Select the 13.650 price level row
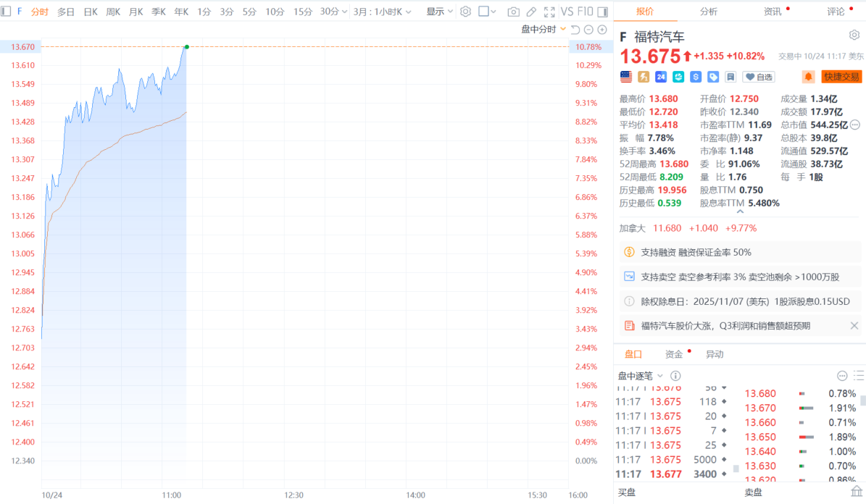The image size is (866, 504). 800,437
